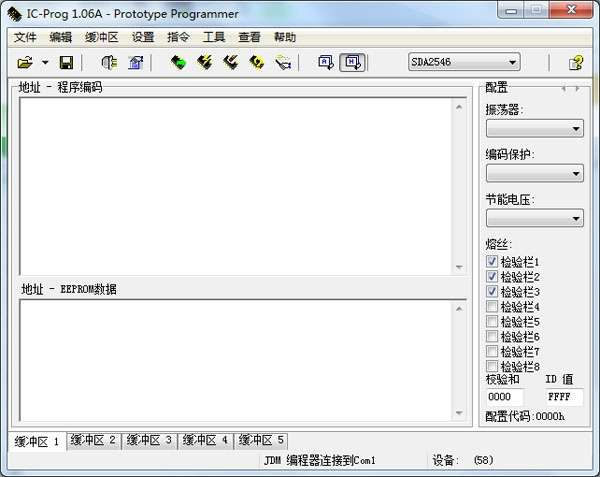600x477 pixels.
Task: Click the ID 值 FFFF input field
Action: 564,397
